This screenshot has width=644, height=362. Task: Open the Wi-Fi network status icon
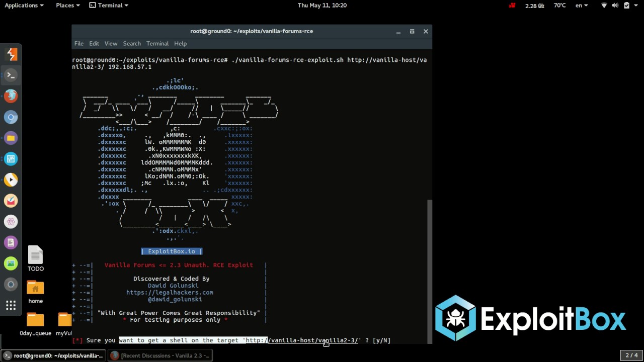click(604, 6)
